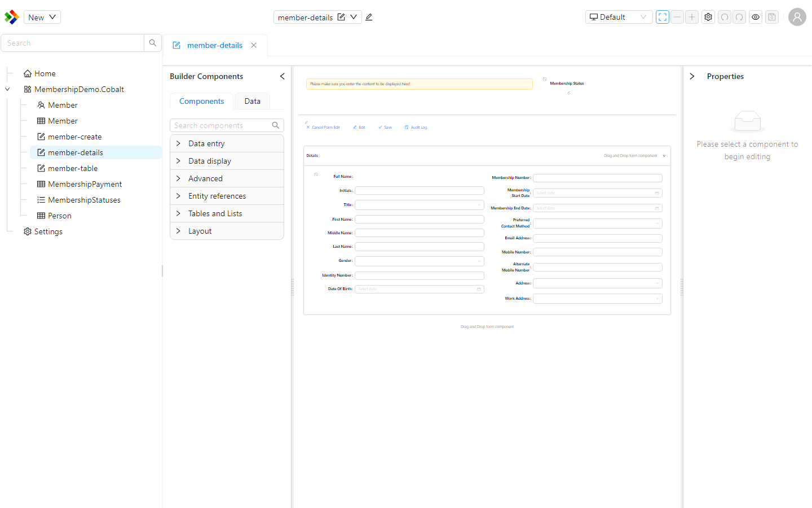Open form settings gear in toolbar
Image resolution: width=812 pixels, height=508 pixels.
708,17
